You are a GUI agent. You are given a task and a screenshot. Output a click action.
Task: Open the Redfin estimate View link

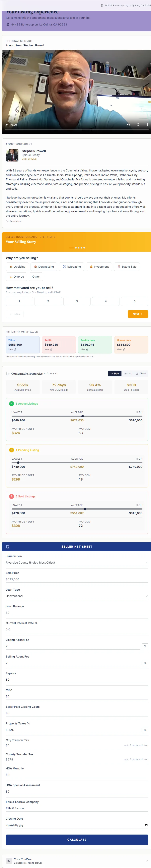(x=48, y=349)
